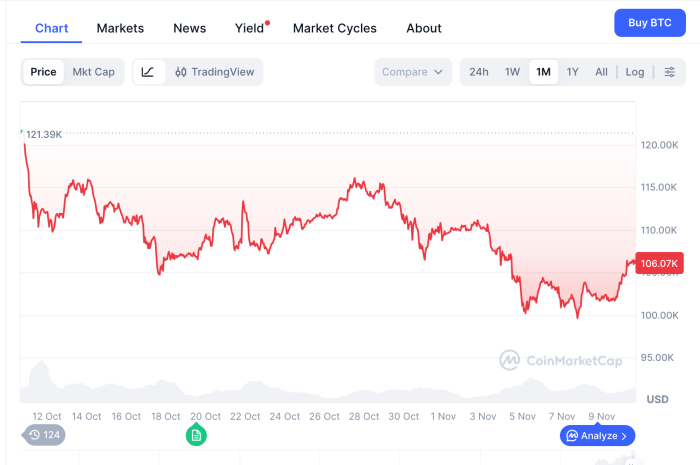700x465 pixels.
Task: Expand the Analyze chevron arrow
Action: (624, 436)
